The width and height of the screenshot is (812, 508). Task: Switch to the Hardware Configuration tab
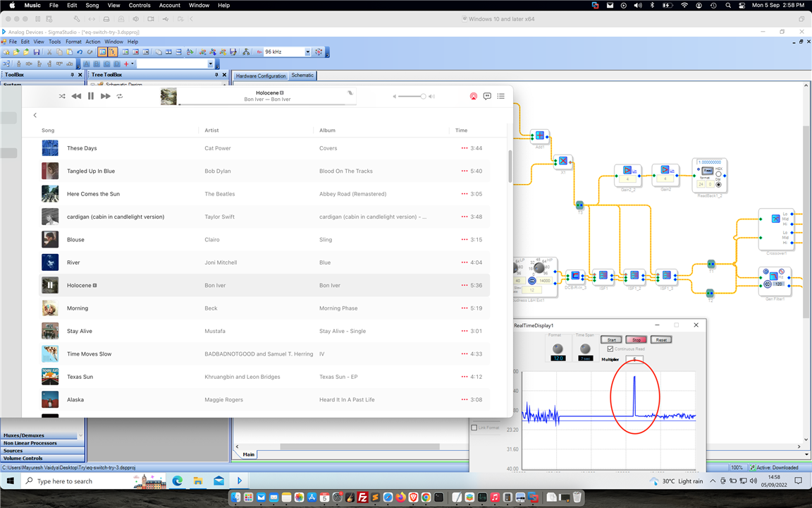click(261, 75)
